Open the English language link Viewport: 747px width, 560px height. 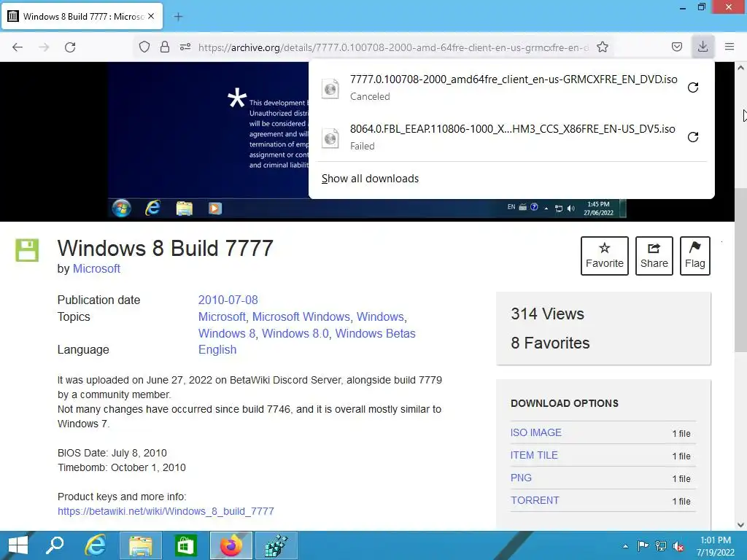pos(217,349)
